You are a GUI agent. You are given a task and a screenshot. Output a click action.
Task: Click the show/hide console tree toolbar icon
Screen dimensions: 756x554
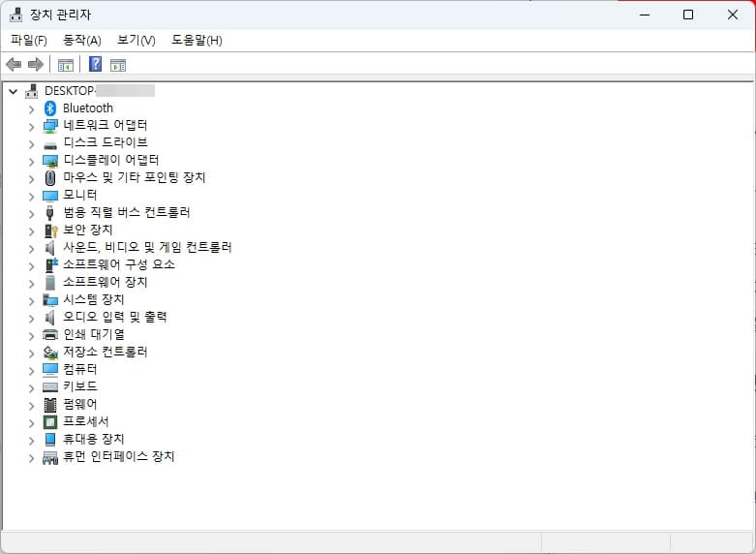[65, 65]
